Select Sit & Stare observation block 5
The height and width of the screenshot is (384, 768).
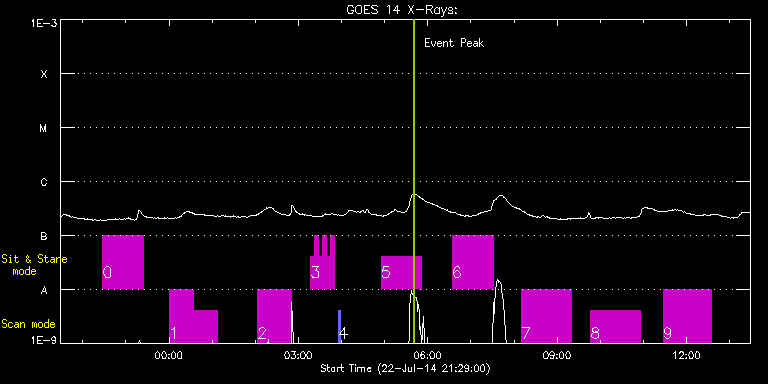pos(401,272)
